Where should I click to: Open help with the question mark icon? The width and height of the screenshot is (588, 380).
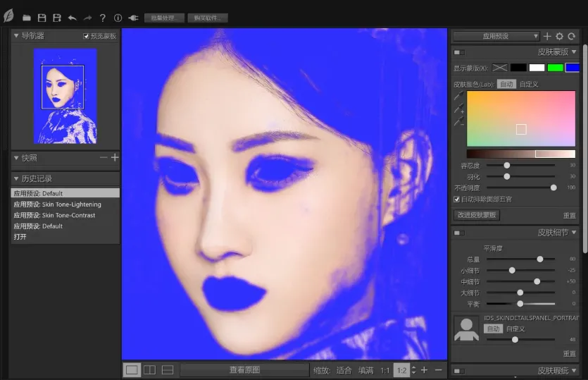click(x=102, y=18)
